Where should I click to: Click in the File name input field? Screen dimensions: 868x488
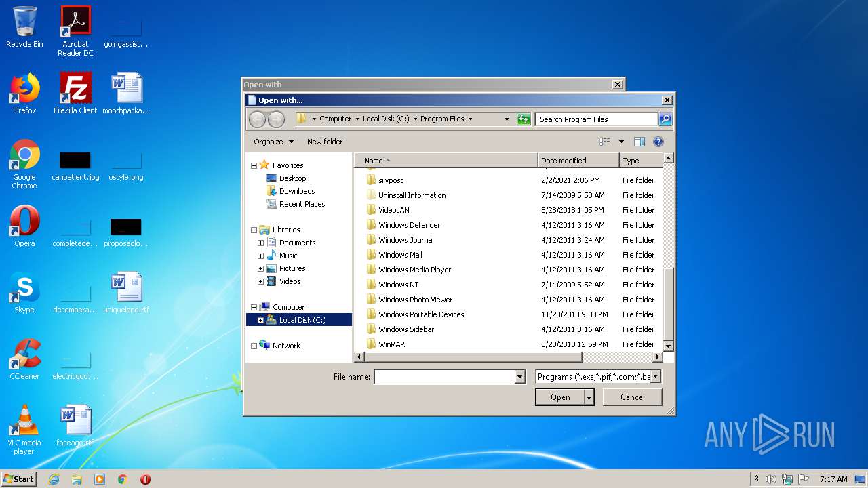[x=445, y=377]
